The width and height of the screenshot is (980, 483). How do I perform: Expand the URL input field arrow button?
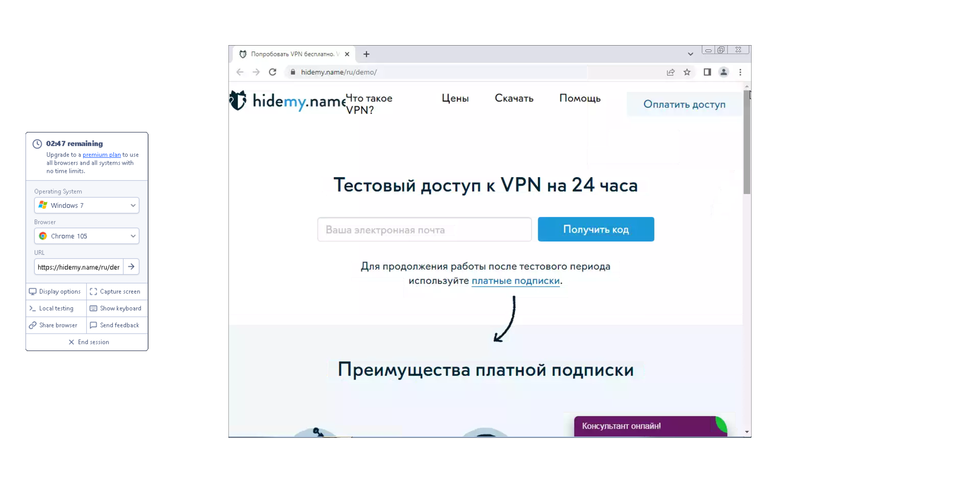coord(131,267)
